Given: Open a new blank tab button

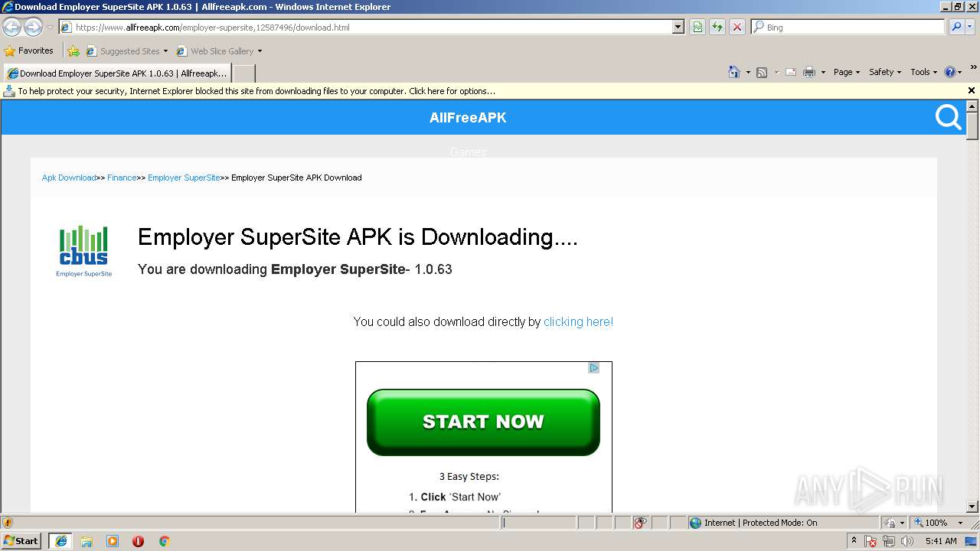Looking at the screenshot, I should tap(243, 73).
